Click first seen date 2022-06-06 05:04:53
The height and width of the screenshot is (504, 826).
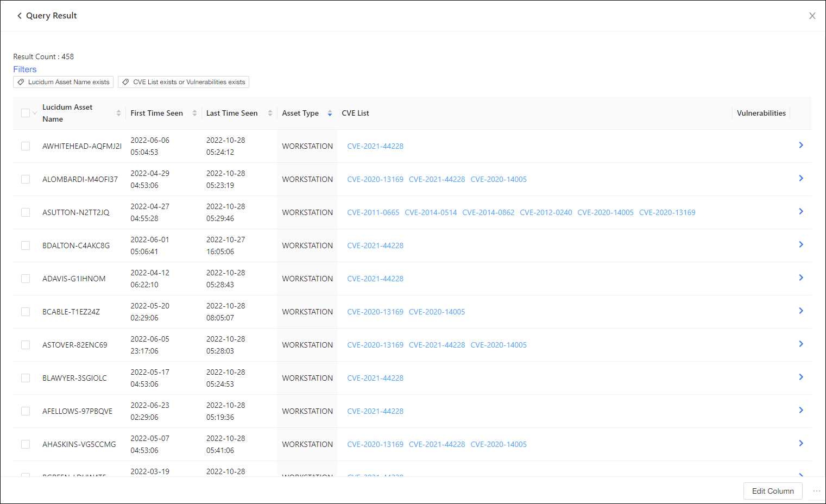point(150,146)
